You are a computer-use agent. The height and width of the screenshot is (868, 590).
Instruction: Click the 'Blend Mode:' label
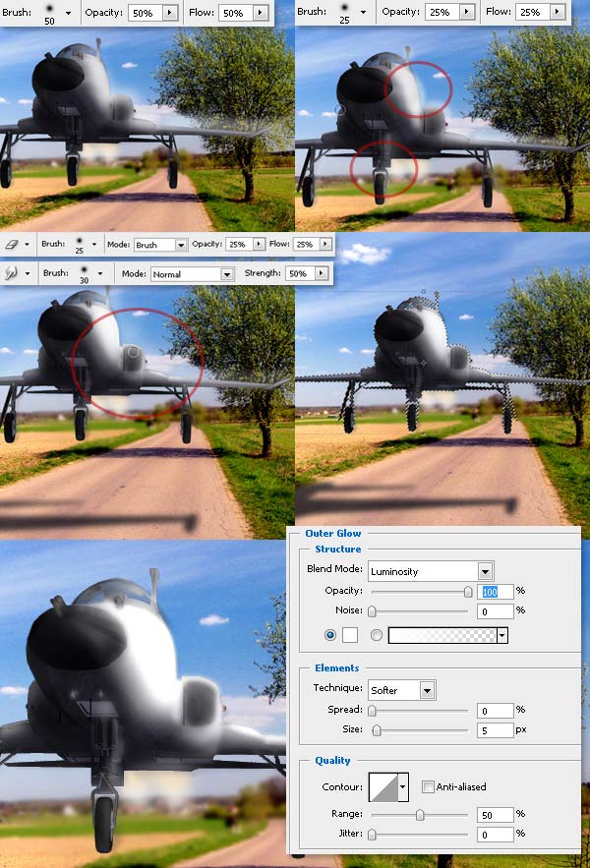pos(334,568)
